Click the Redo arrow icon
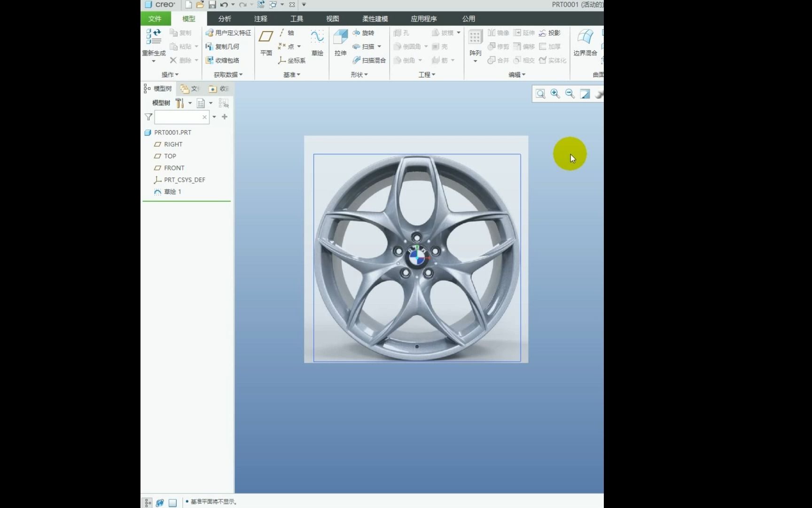The image size is (812, 508). tap(242, 5)
